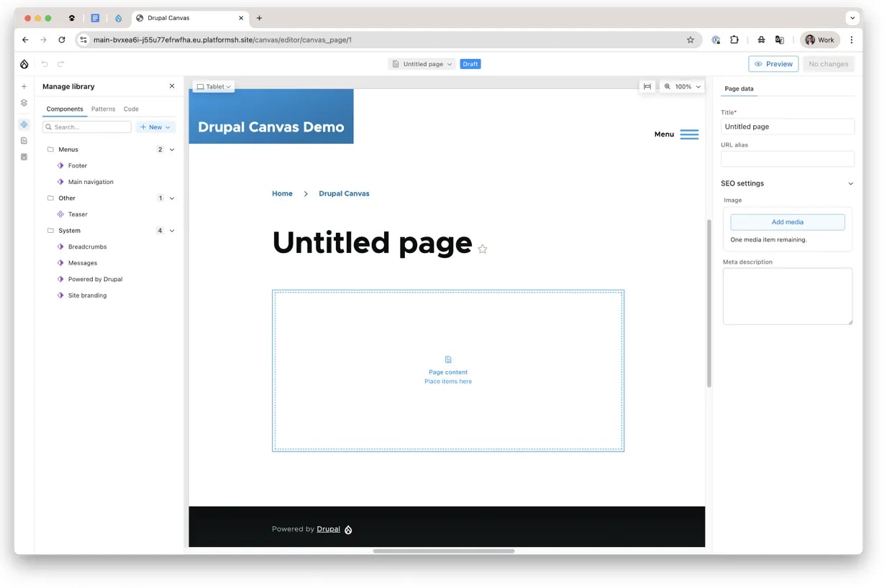The width and height of the screenshot is (892, 588).
Task: Click the translate extension icon
Action: 779,40
